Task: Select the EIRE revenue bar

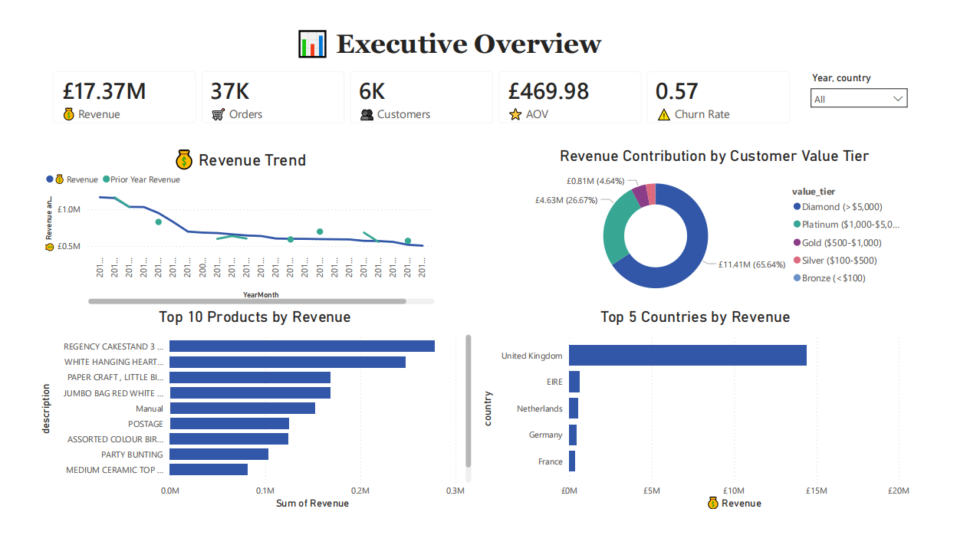Action: 574,382
